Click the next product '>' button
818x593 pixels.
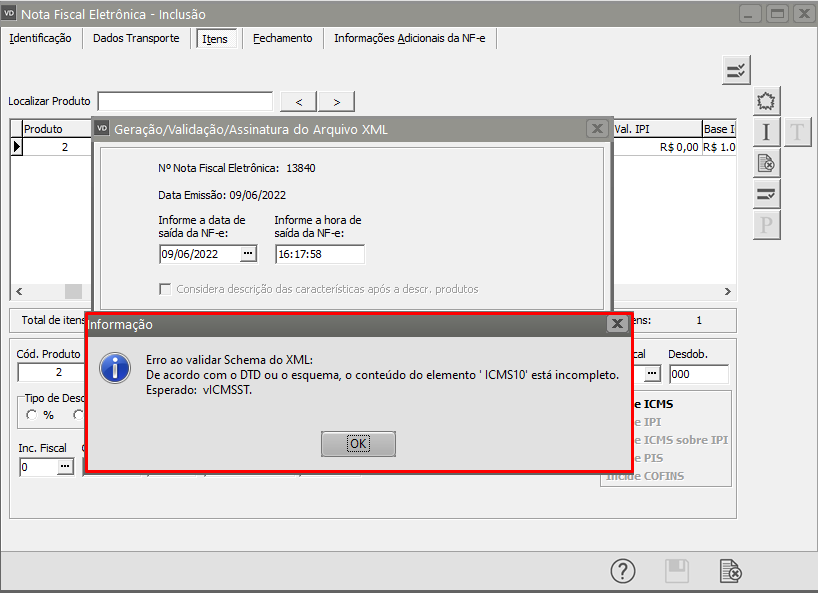[336, 101]
